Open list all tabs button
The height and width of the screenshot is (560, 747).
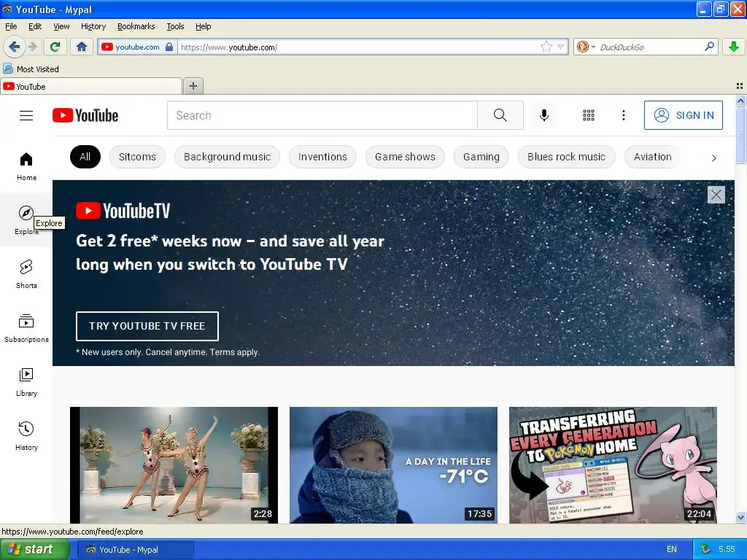pyautogui.click(x=740, y=86)
